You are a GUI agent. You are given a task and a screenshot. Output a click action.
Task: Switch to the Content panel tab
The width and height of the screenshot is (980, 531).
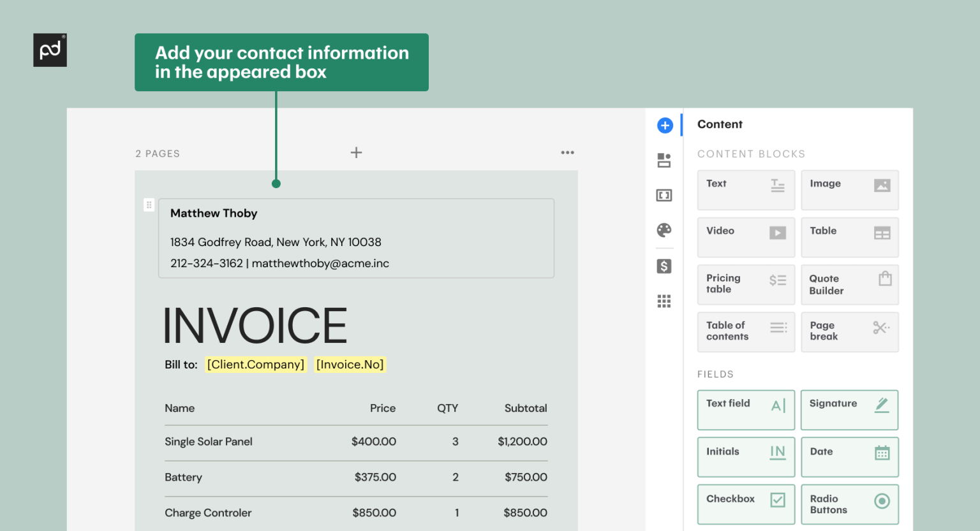point(720,124)
